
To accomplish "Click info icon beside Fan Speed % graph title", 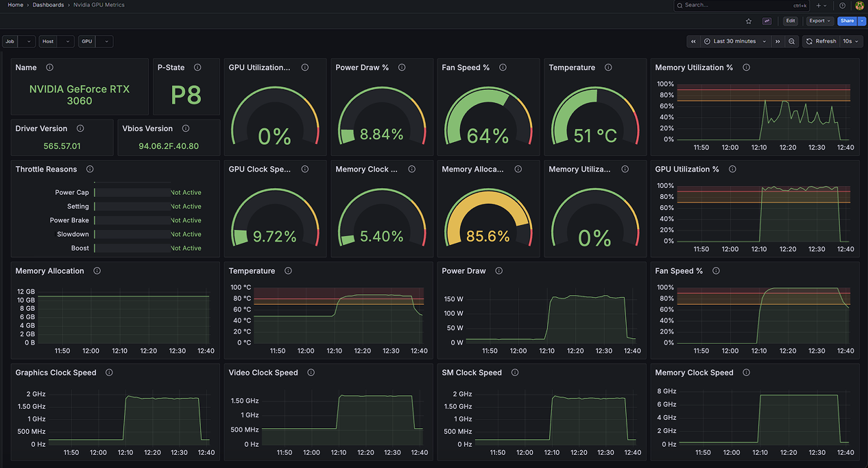I will (x=716, y=271).
